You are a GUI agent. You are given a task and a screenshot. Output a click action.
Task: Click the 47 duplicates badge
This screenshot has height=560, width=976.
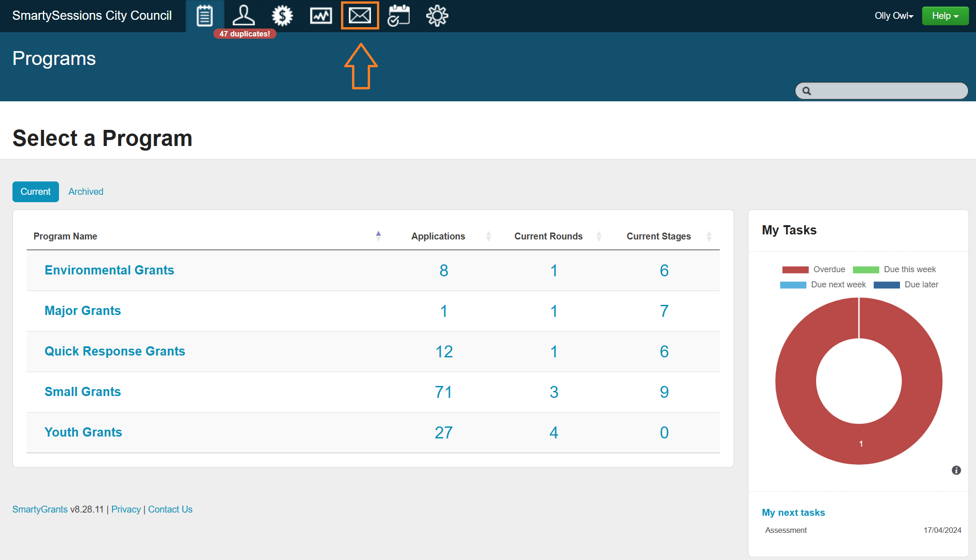point(245,34)
